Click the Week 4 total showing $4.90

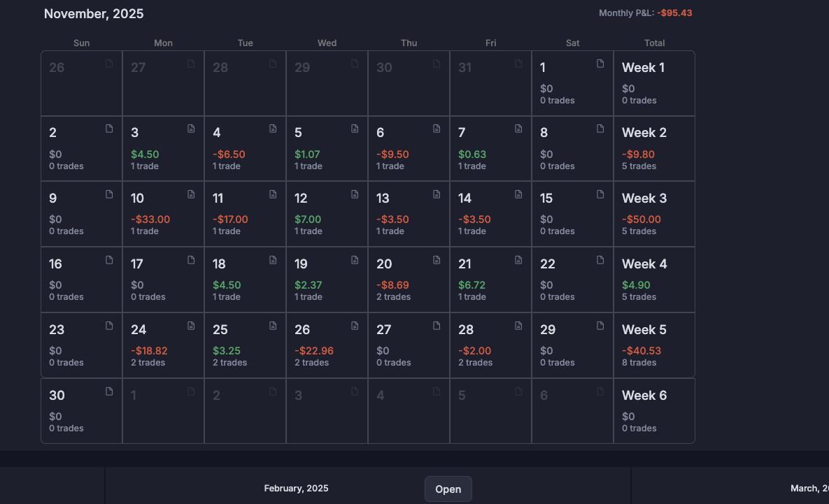654,280
